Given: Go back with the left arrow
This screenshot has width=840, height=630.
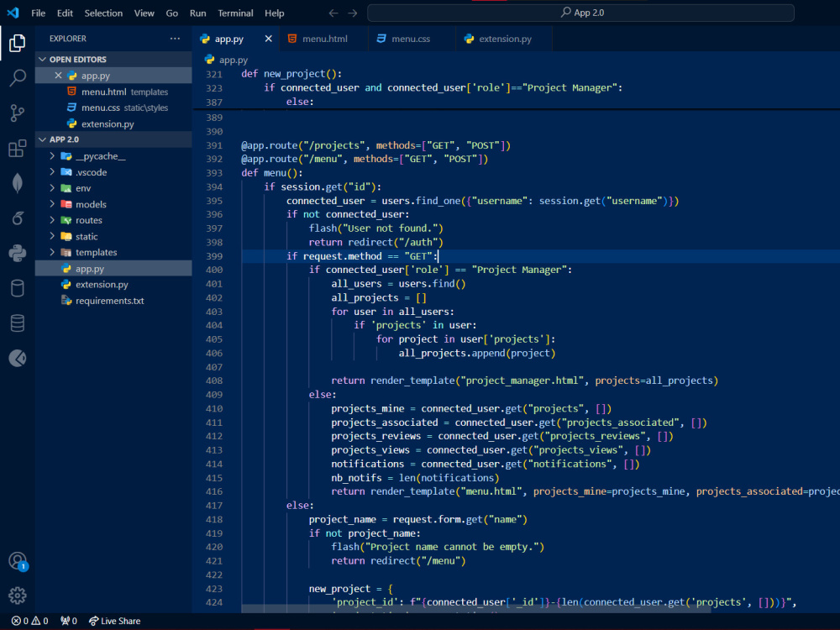Looking at the screenshot, I should (x=333, y=13).
